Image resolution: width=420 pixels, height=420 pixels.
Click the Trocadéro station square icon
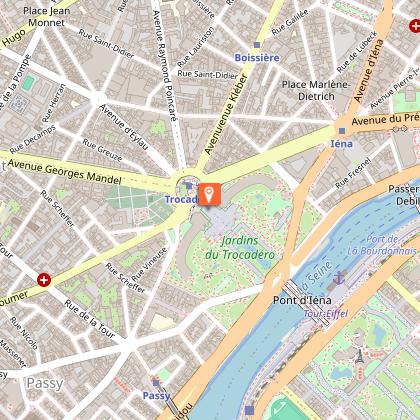pyautogui.click(x=189, y=186)
